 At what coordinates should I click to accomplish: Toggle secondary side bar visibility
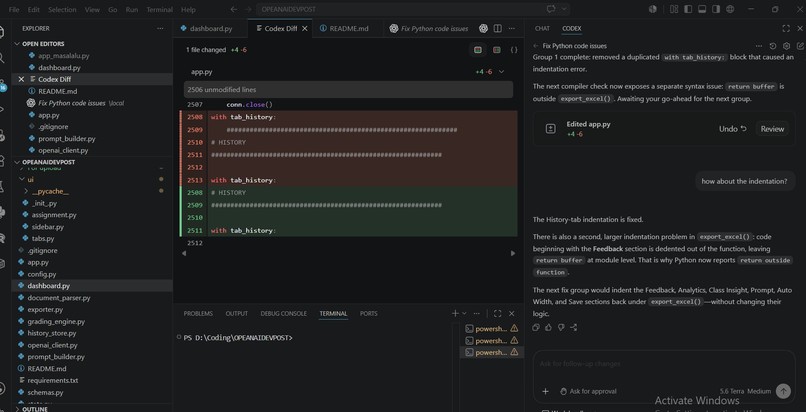click(x=716, y=9)
